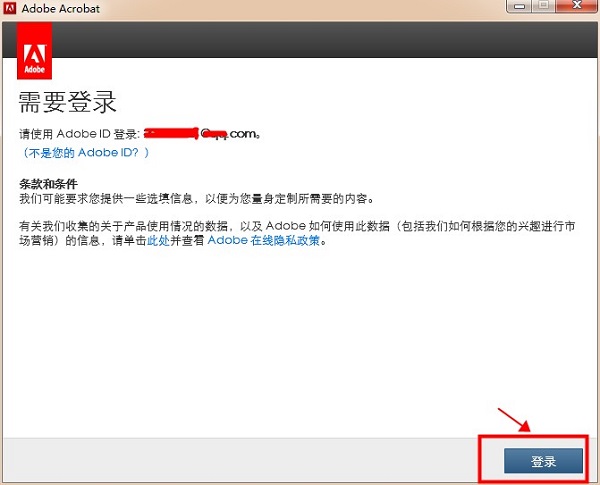Maximize the Adobe Acrobat window
The height and width of the screenshot is (485, 600).
click(543, 6)
